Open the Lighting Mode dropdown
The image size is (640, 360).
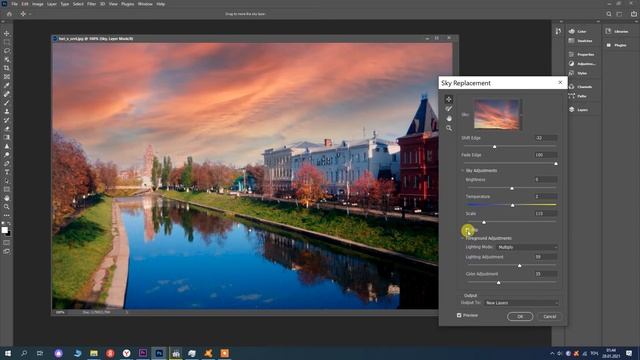[527, 247]
